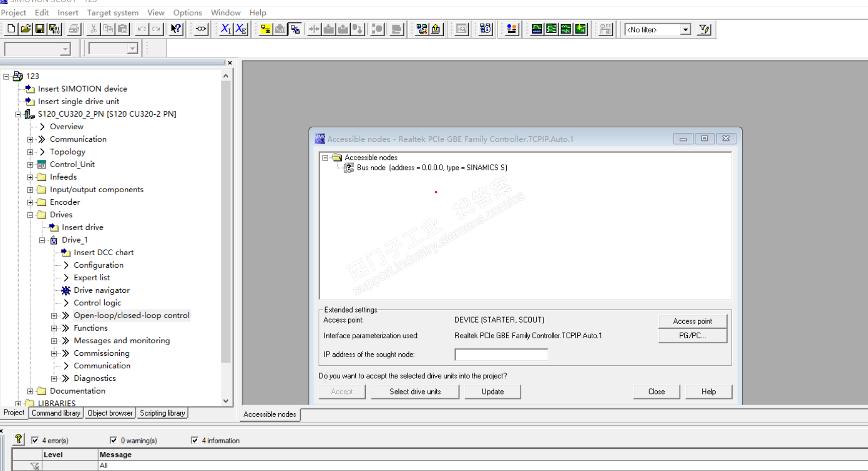
Task: Click the third green waveform toolbar icon
Action: click(x=566, y=29)
